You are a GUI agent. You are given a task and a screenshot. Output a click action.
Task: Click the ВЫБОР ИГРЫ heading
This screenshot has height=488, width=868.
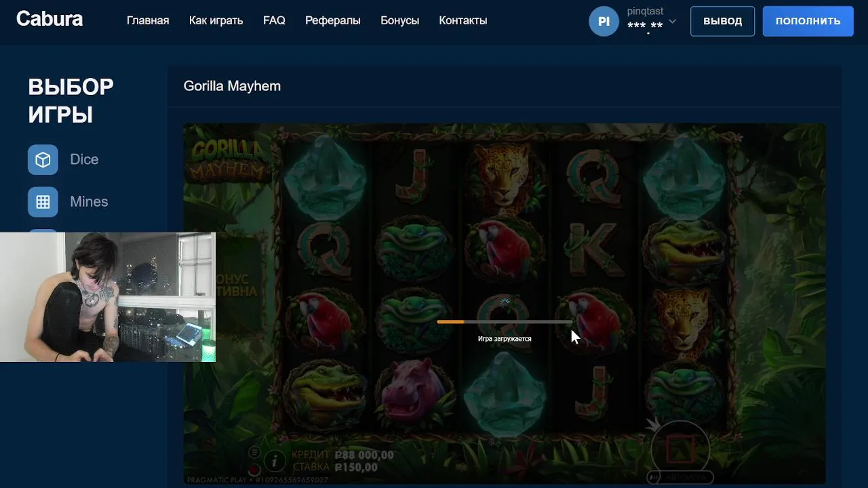click(x=71, y=100)
